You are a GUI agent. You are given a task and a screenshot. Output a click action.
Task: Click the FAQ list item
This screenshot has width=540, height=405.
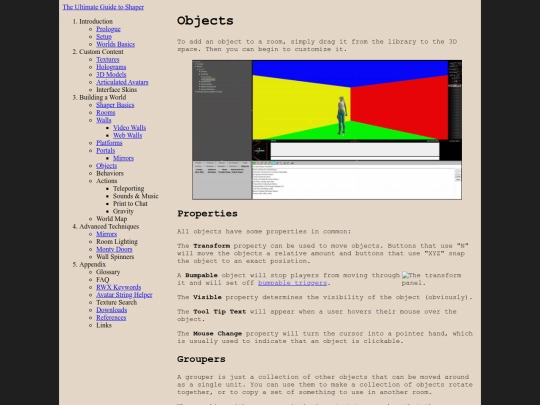(102, 279)
